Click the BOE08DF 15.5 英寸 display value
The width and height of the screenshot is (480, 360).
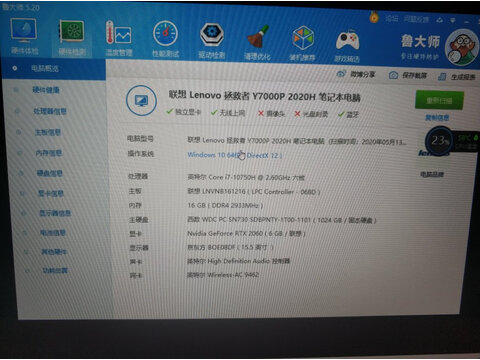point(231,247)
